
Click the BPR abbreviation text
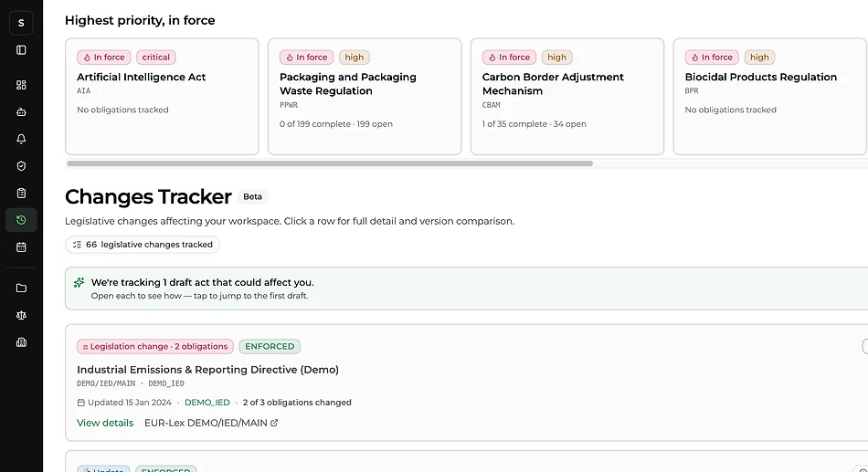pos(692,90)
